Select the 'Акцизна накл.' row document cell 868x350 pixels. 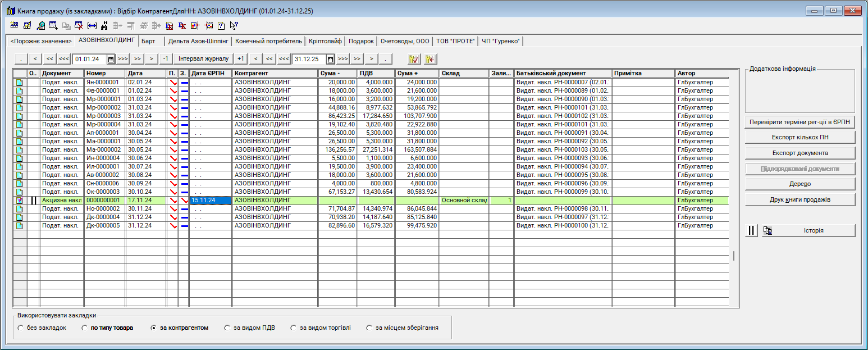click(x=62, y=200)
